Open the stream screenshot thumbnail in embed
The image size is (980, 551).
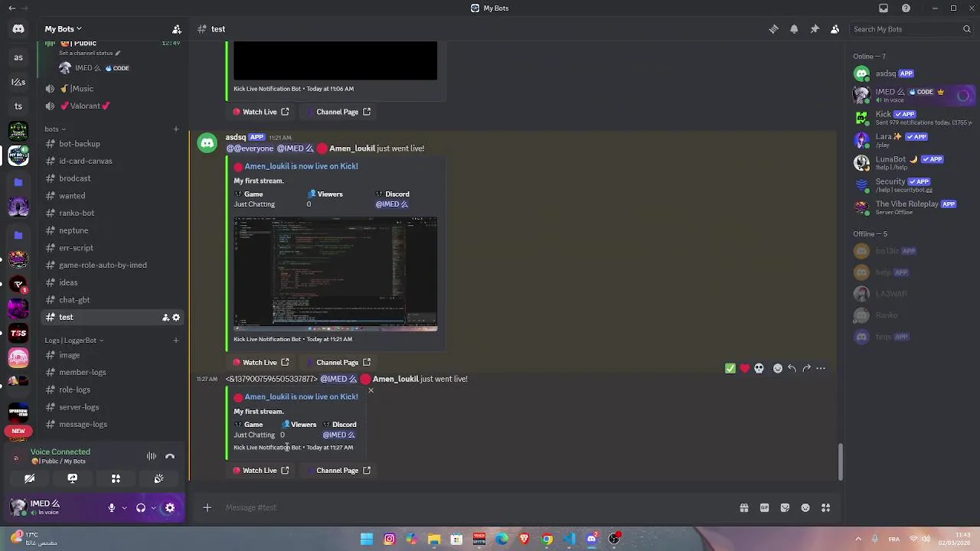coord(335,274)
